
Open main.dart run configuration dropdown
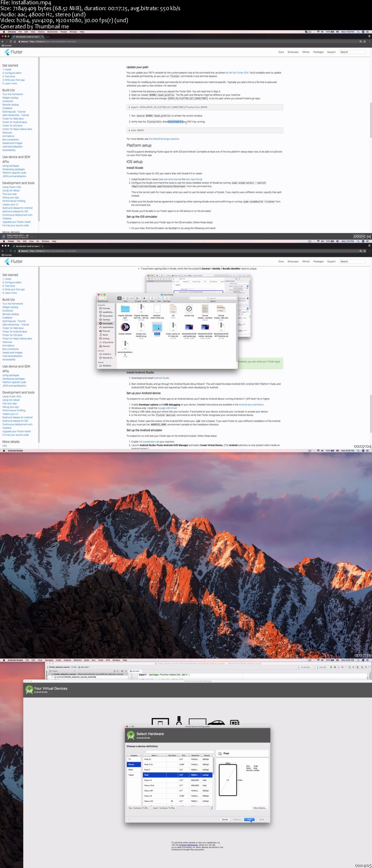pos(322,667)
